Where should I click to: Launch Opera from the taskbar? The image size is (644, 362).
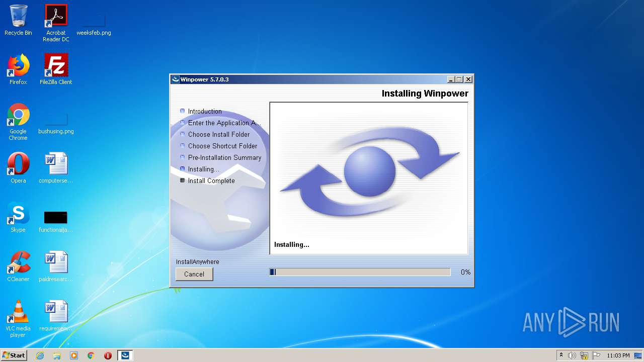(x=108, y=355)
